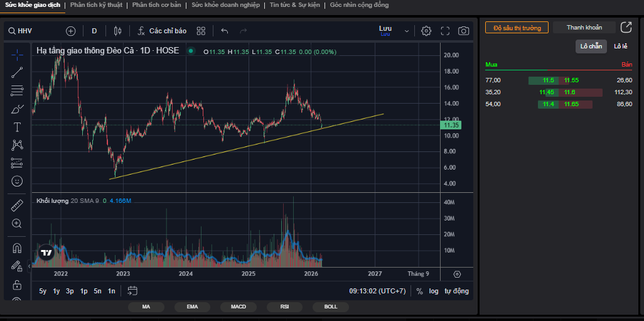The image size is (644, 321).
Task: Select the Lô lẻ lot option
Action: [621, 46]
